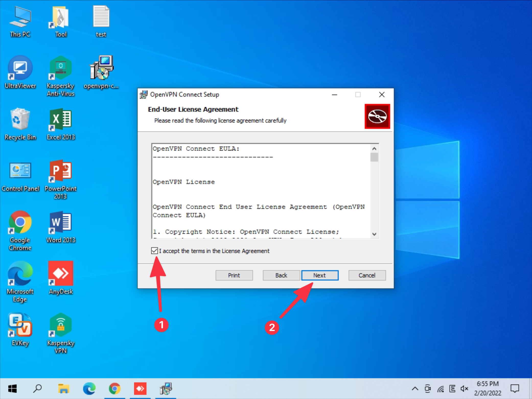Viewport: 532px width, 399px height.
Task: Open the Windows Start menu
Action: (12, 389)
